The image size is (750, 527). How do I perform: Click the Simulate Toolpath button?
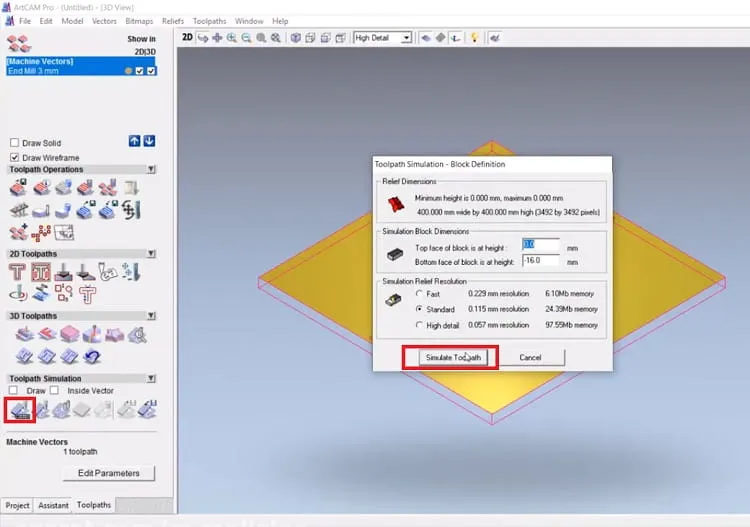point(453,357)
